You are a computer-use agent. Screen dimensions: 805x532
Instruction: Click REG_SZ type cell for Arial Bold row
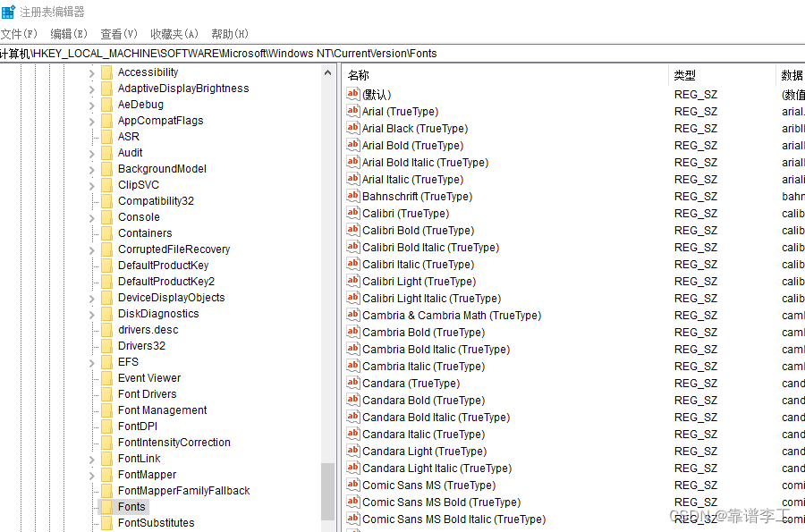(696, 145)
